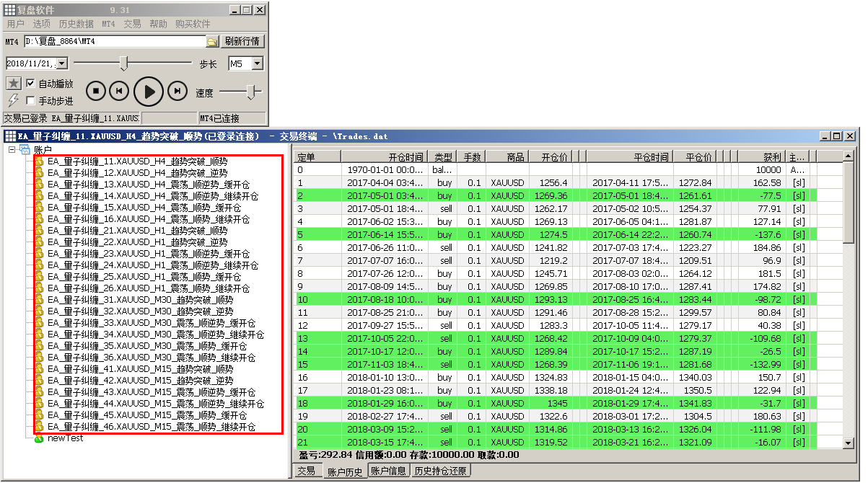This screenshot has width=868, height=483.
Task: Collapse the 账户 tree node
Action: (x=12, y=150)
